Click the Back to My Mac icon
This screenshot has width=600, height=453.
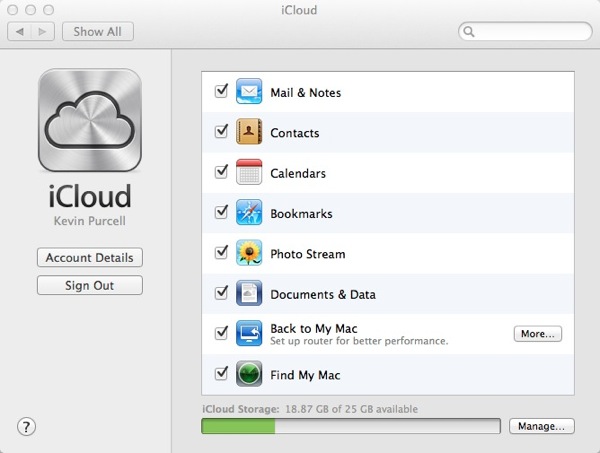(x=249, y=333)
